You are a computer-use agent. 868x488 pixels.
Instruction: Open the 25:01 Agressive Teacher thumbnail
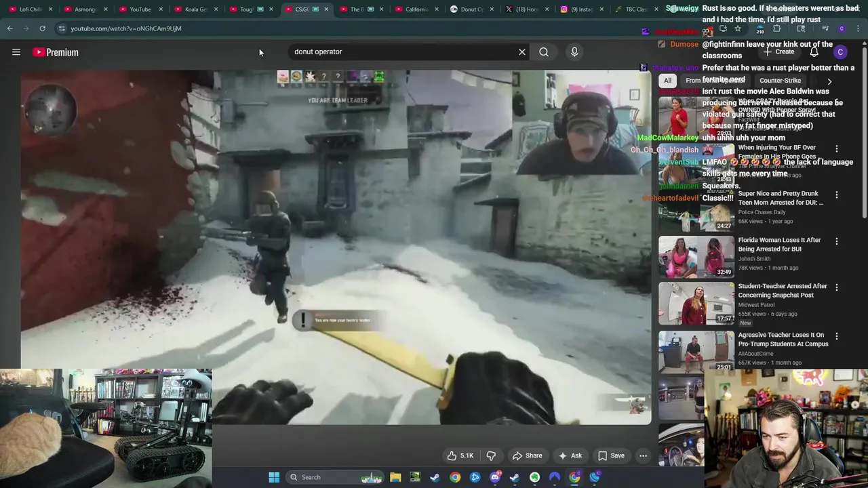696,351
